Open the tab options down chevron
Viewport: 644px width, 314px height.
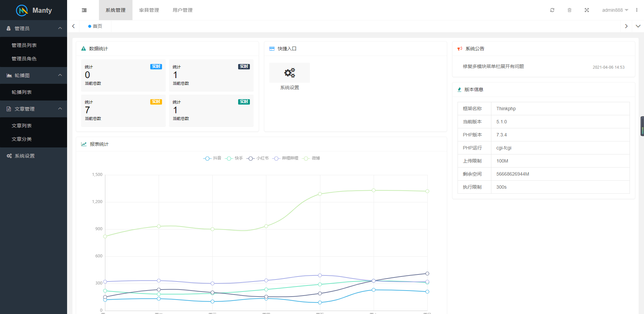point(638,26)
